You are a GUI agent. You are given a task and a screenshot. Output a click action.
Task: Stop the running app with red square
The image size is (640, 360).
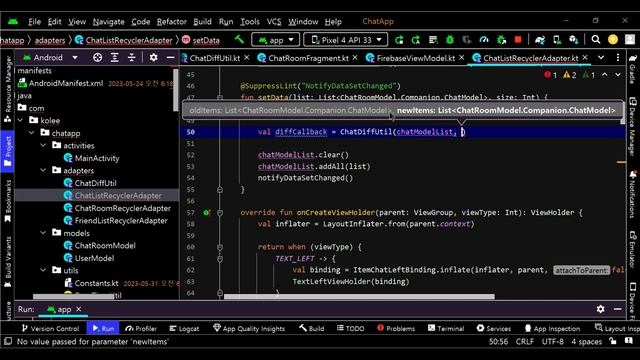click(x=518, y=40)
